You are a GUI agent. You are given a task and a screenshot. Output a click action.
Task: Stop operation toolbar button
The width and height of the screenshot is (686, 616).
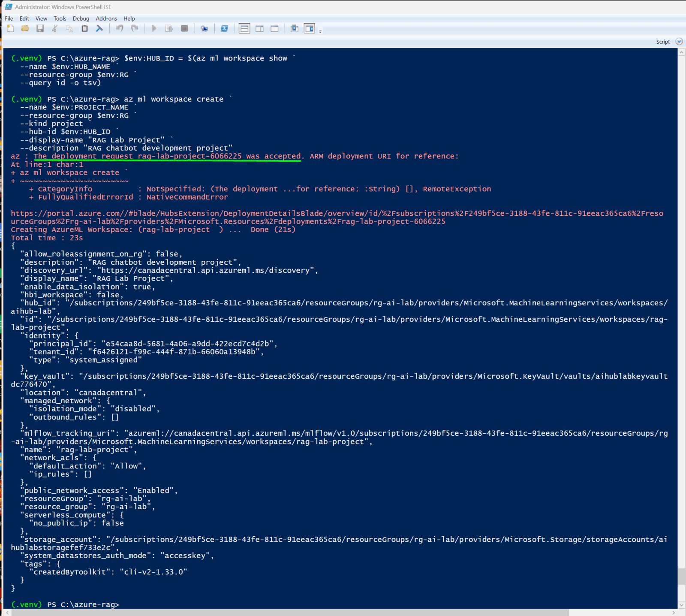[184, 29]
